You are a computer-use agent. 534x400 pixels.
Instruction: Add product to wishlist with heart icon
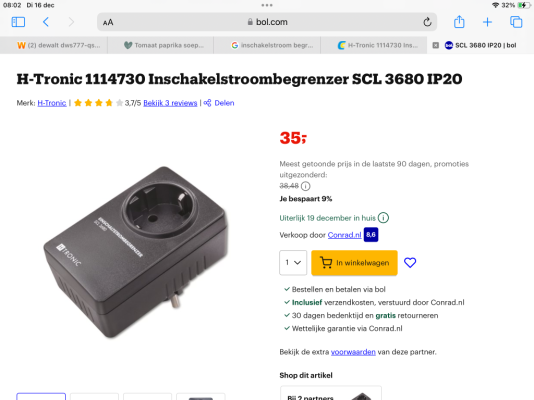(410, 262)
